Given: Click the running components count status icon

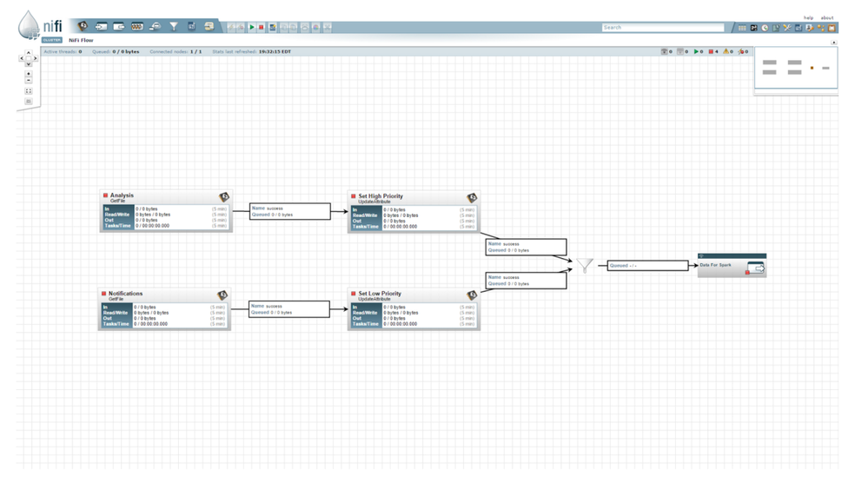Looking at the screenshot, I should pyautogui.click(x=698, y=51).
